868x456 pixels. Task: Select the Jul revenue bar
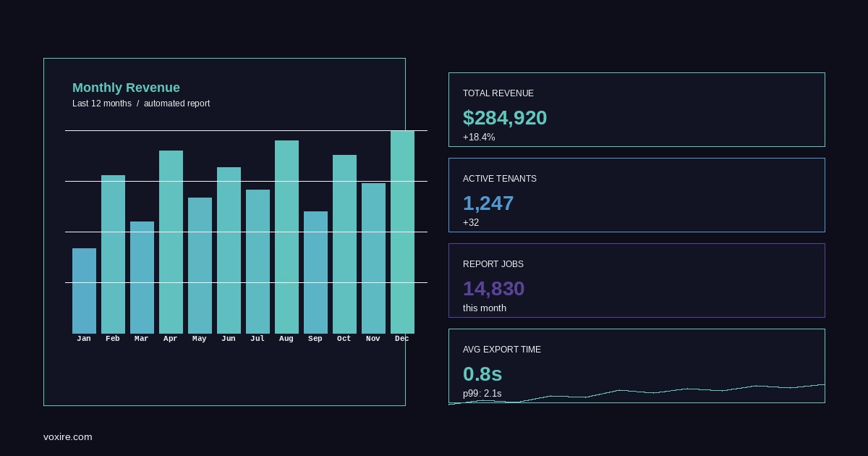(258, 261)
